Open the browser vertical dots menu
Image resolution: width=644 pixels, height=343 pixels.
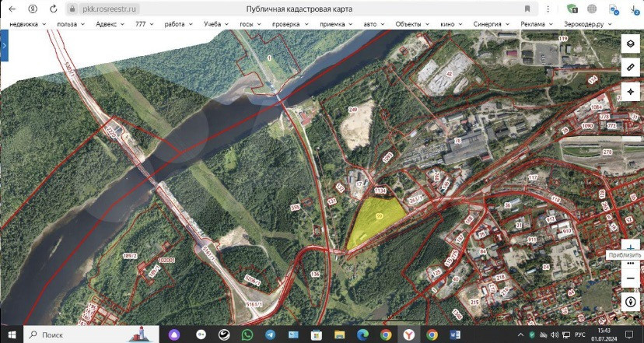click(548, 9)
